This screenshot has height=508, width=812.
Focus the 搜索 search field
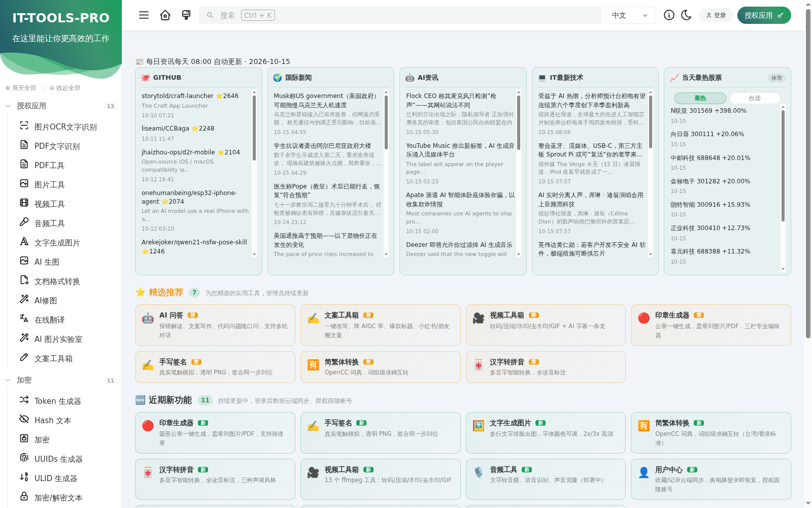tap(400, 15)
